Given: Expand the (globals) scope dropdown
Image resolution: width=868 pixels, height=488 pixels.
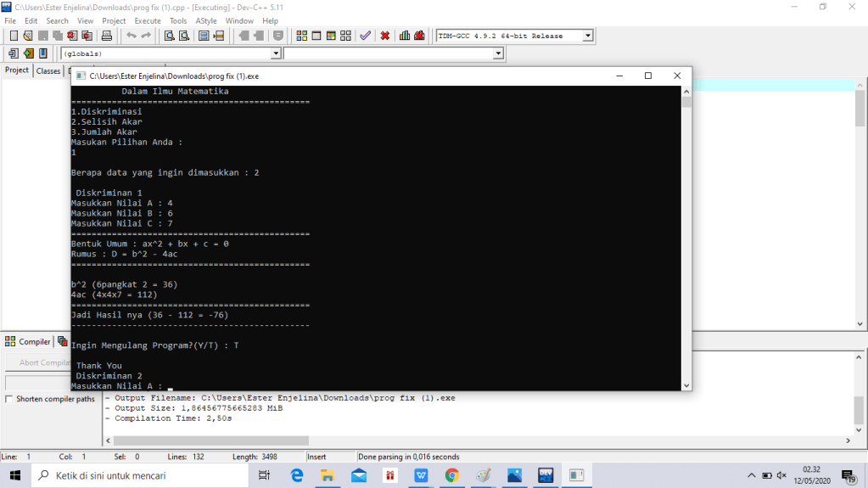Looking at the screenshot, I should point(275,53).
